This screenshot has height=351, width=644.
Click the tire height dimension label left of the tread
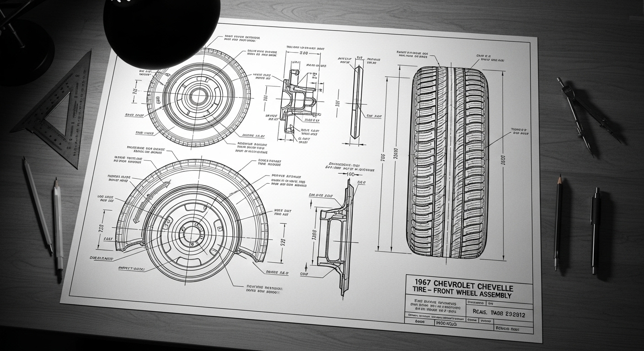(x=383, y=158)
